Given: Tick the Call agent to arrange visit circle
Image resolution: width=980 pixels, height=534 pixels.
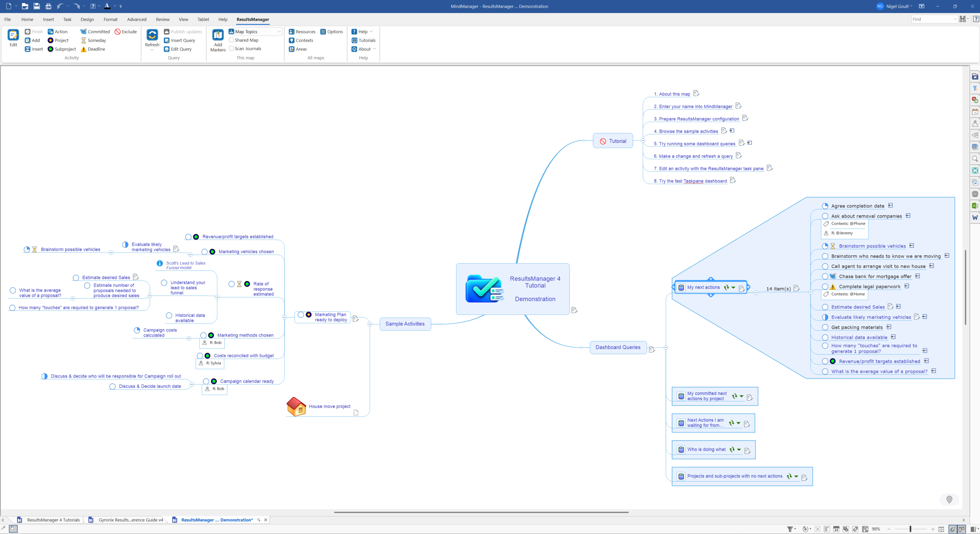Looking at the screenshot, I should tap(825, 266).
